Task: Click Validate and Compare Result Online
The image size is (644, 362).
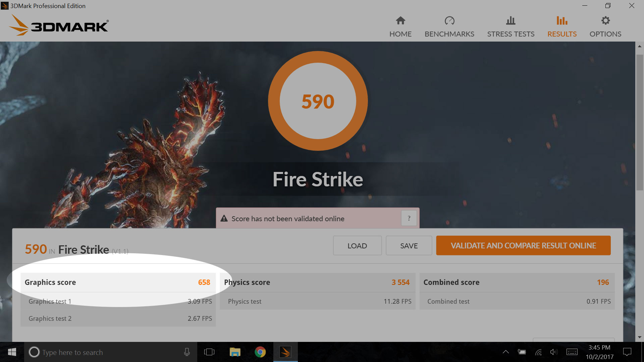Action: (523, 245)
